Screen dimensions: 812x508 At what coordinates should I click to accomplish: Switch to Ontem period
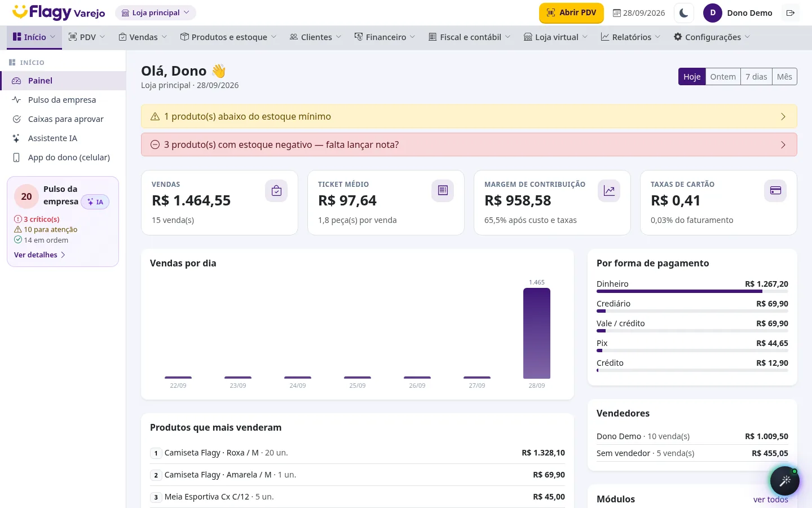(723, 77)
